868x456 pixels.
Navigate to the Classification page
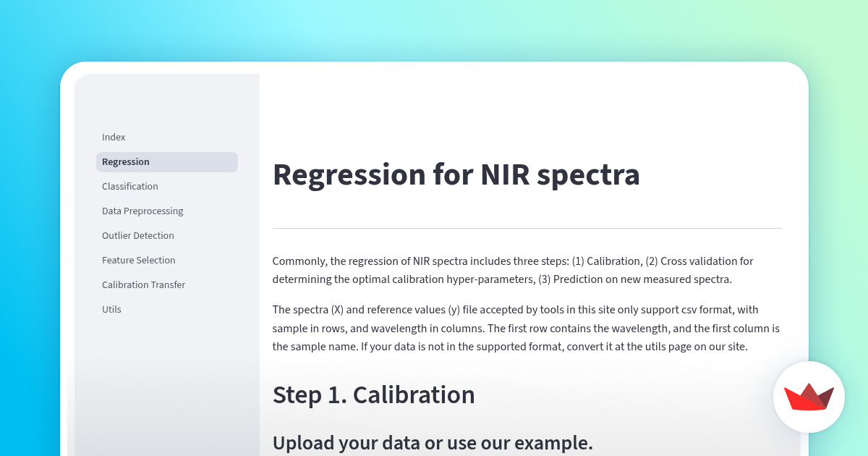click(130, 186)
